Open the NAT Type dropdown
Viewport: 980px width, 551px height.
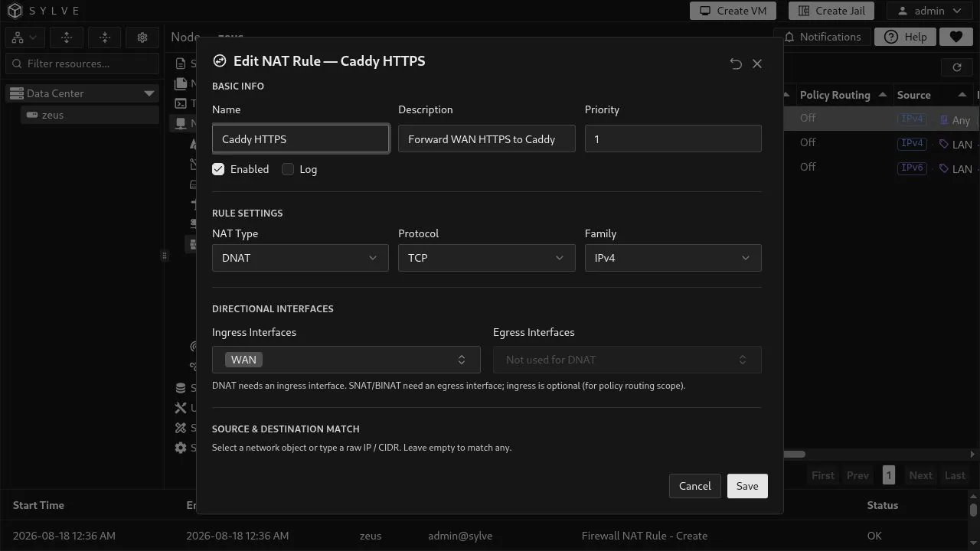(300, 258)
